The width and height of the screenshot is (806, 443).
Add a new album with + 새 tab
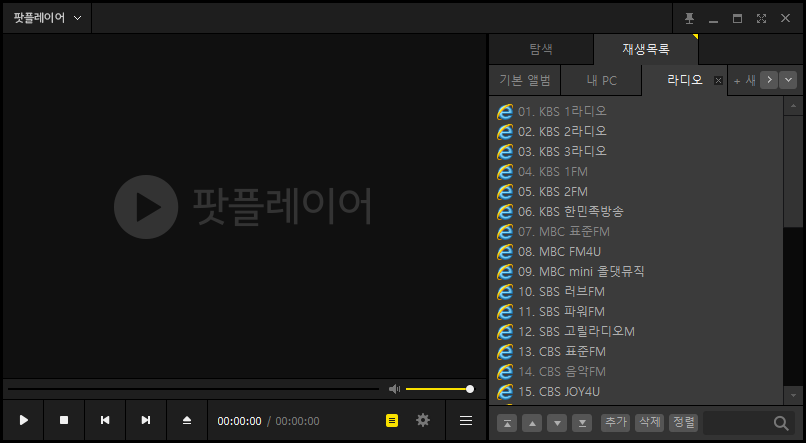(744, 80)
